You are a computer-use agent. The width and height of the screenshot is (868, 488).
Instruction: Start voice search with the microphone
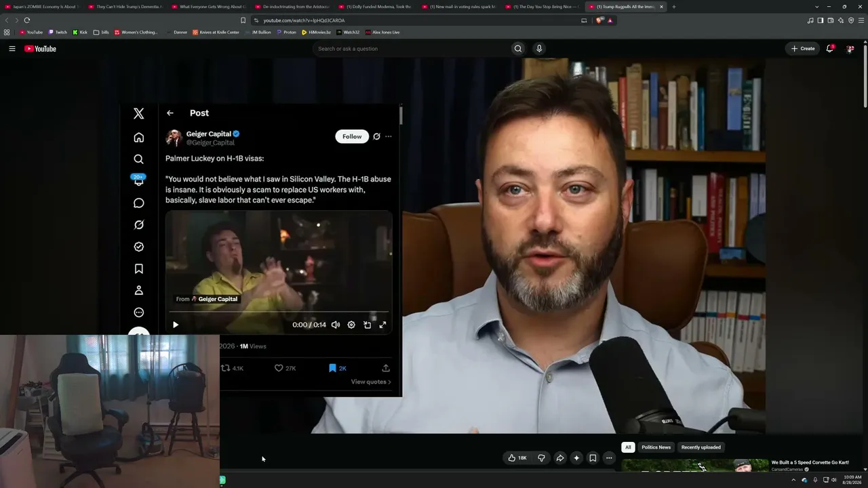coord(539,49)
